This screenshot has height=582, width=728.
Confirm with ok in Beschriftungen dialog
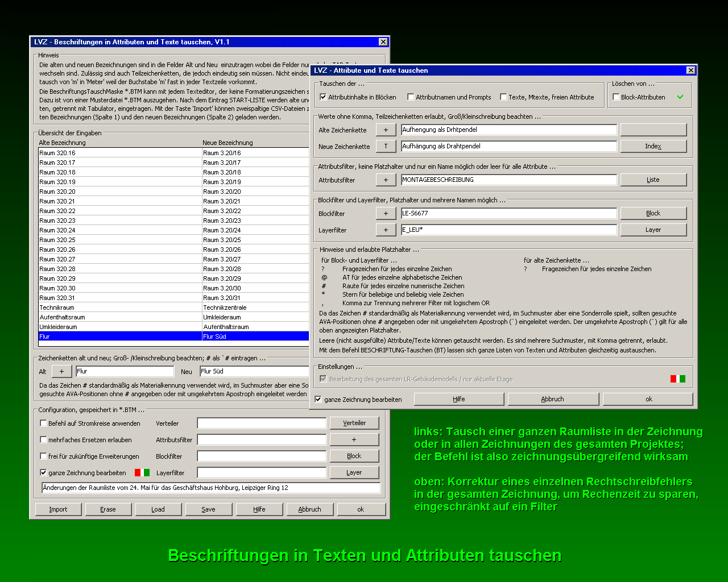point(361,510)
